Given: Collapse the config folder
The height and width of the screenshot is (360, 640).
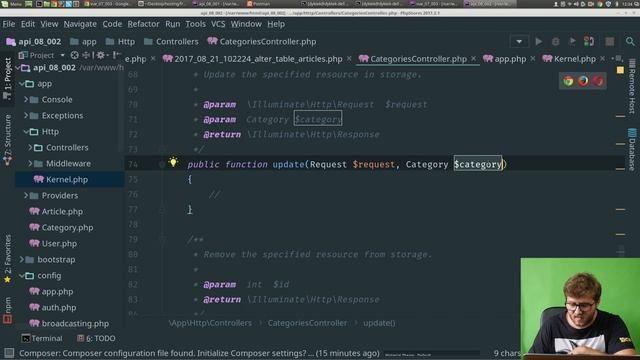Looking at the screenshot, I should click(21, 276).
